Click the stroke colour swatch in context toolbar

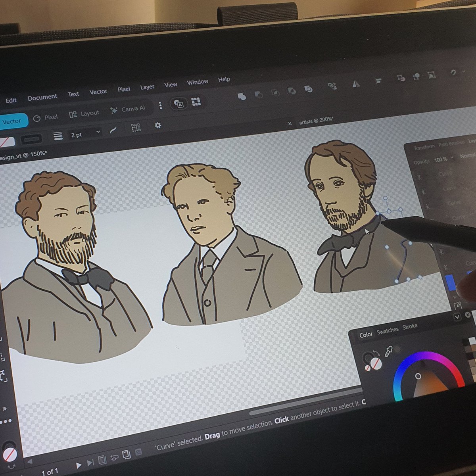[31, 139]
